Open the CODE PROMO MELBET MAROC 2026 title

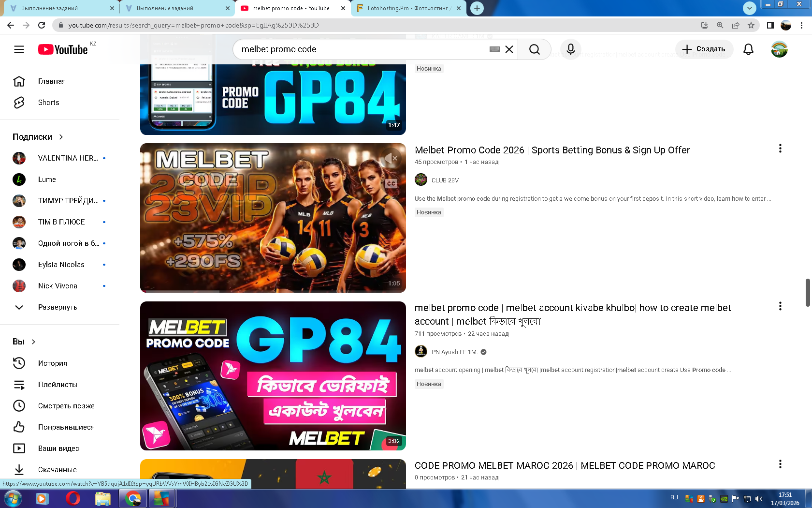[x=565, y=466]
